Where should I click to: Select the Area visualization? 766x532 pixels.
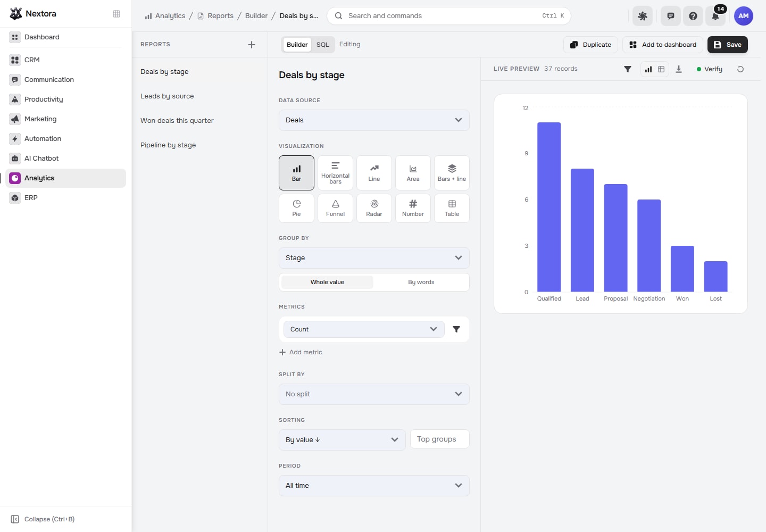413,173
